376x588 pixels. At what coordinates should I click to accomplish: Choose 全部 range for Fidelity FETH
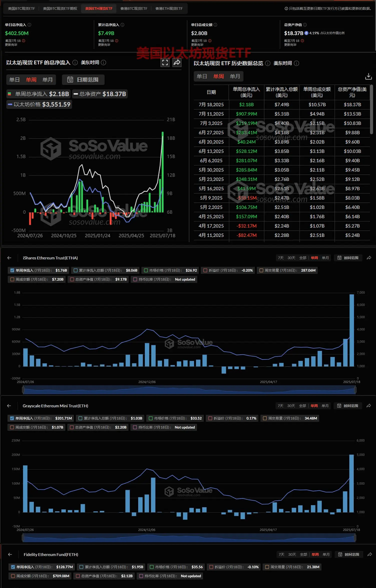coord(304,554)
